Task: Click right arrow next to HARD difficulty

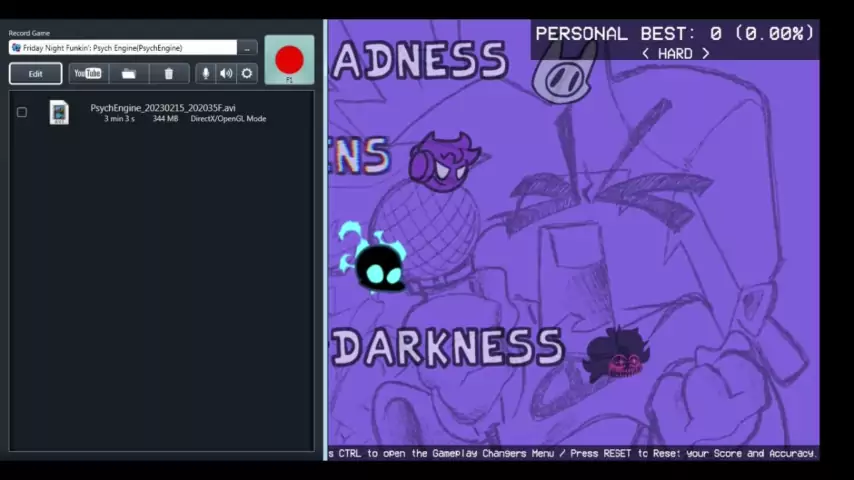Action: (706, 54)
